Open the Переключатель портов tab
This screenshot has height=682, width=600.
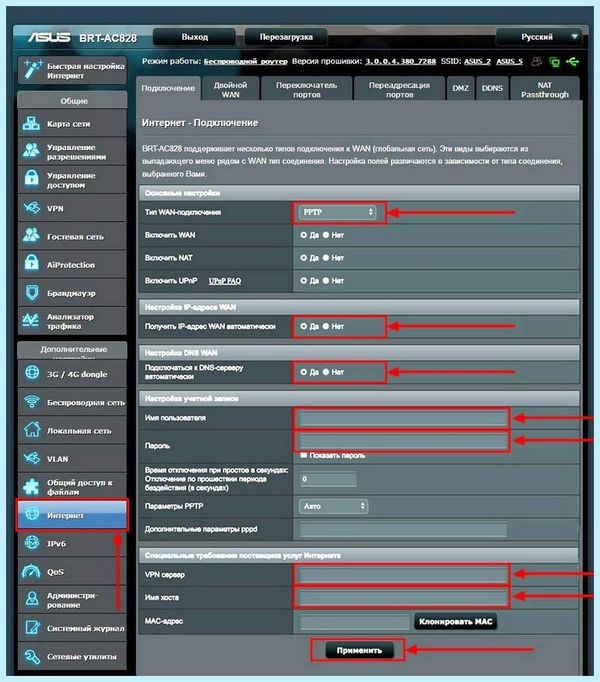click(306, 90)
